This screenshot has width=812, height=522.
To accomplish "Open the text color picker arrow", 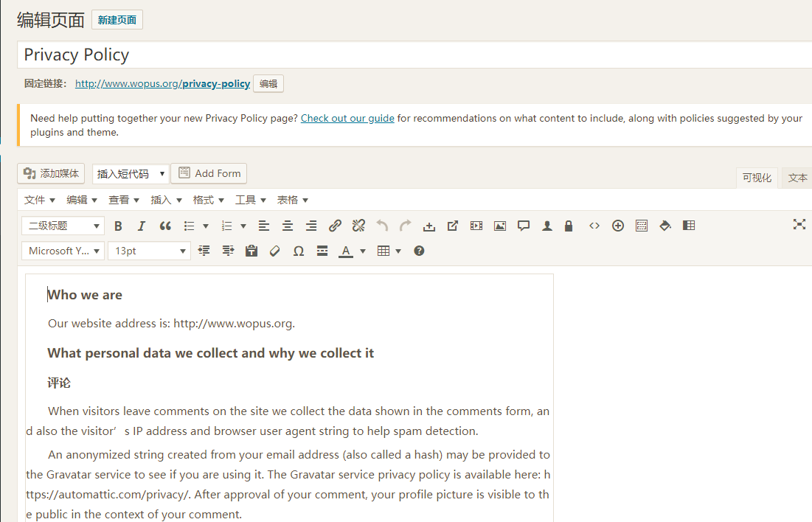I will (363, 251).
